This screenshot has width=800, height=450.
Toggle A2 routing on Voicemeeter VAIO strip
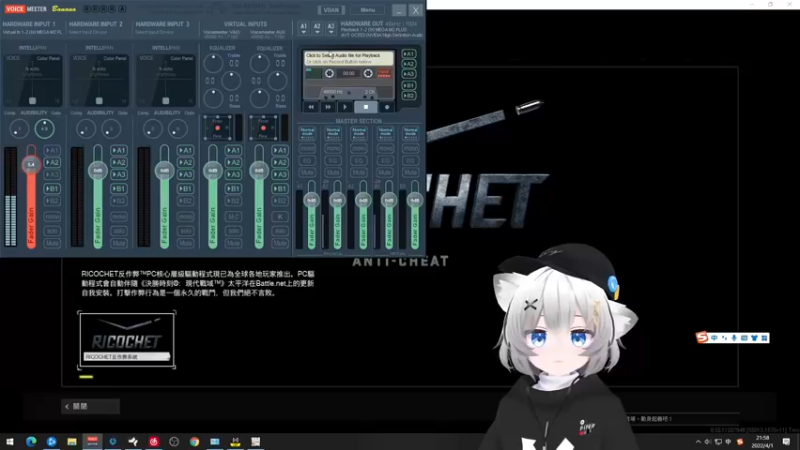pyautogui.click(x=234, y=162)
